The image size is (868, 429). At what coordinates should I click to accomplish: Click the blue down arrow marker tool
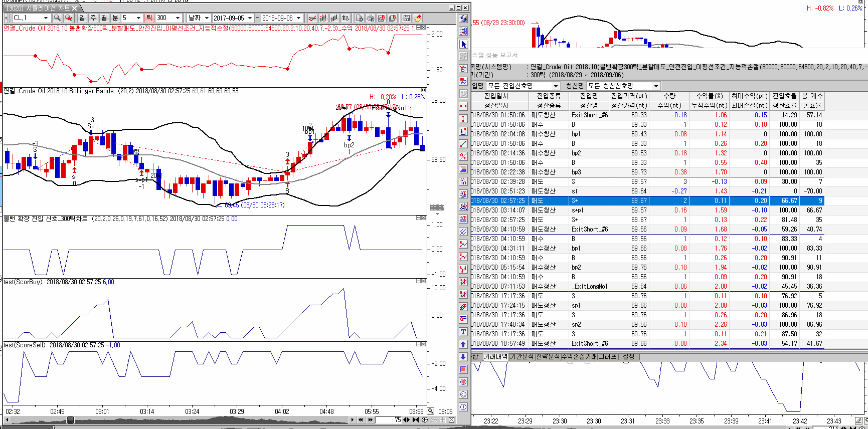(463, 357)
